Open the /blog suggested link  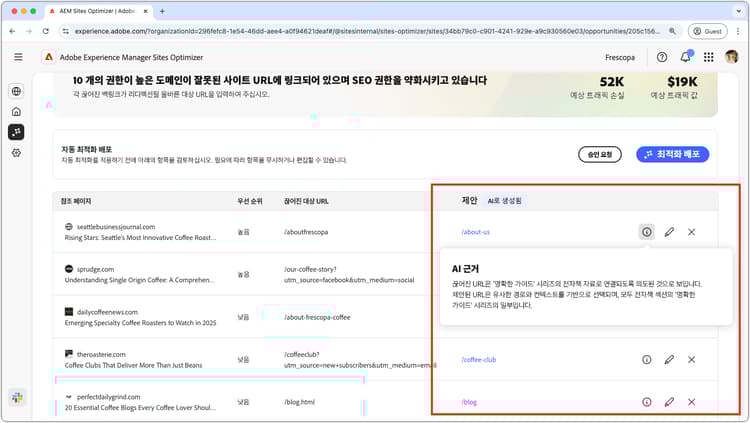pos(469,402)
